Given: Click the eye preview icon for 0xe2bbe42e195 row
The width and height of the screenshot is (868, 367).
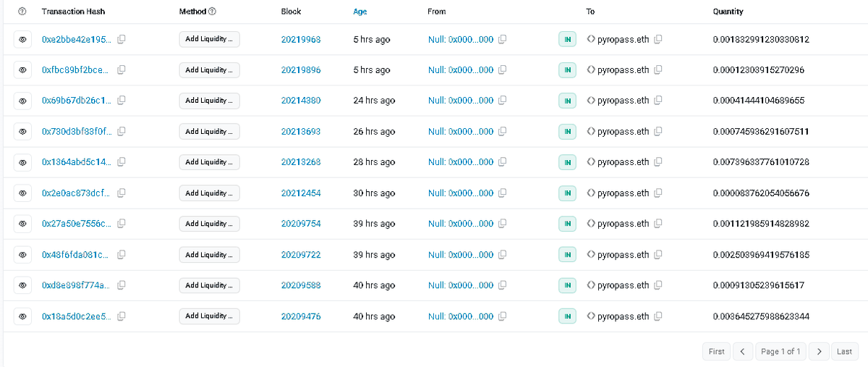Looking at the screenshot, I should (x=22, y=40).
